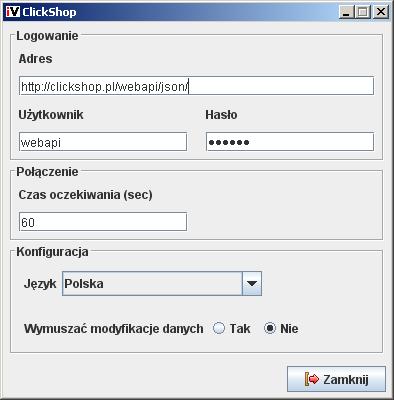Open the Język combo box showing Polska
394x400 pixels.
162,283
